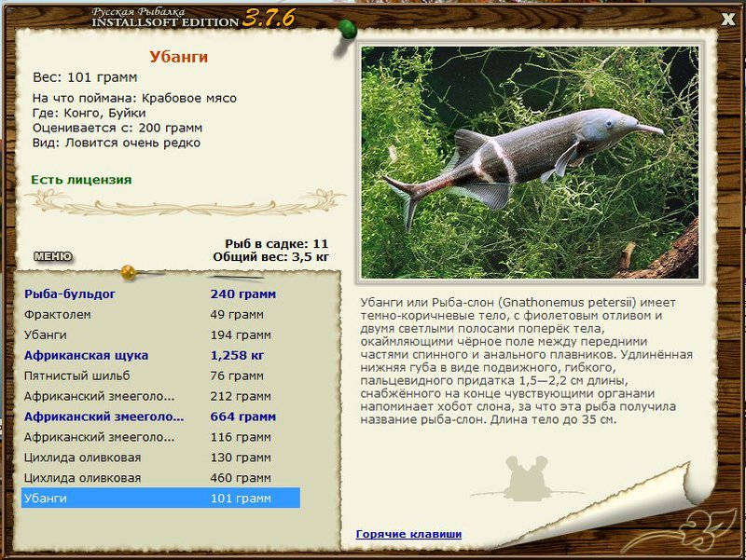Open the МЕНЮ button
This screenshot has width=746, height=560.
point(53,257)
